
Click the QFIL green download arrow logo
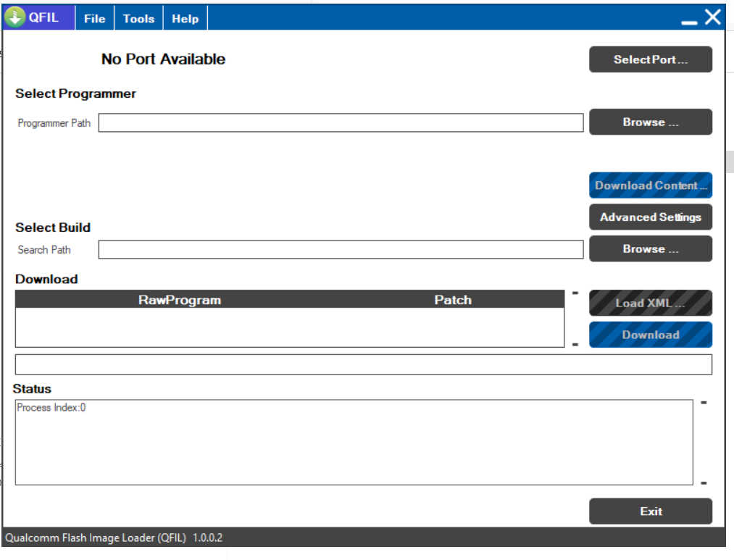click(15, 17)
